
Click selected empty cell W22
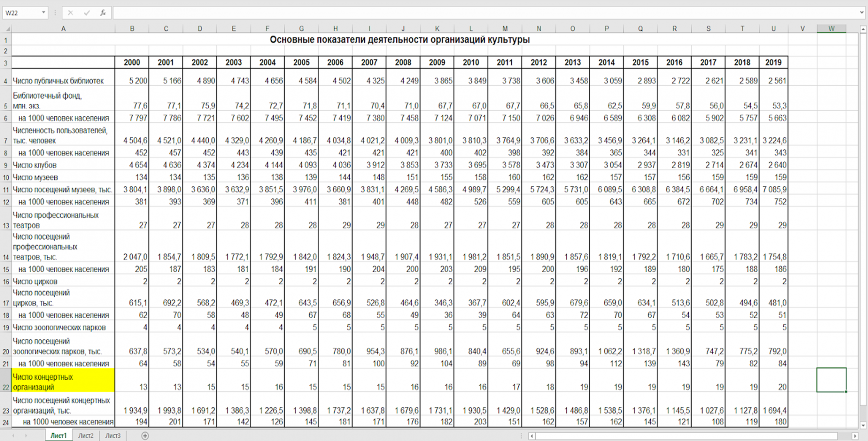click(x=832, y=380)
